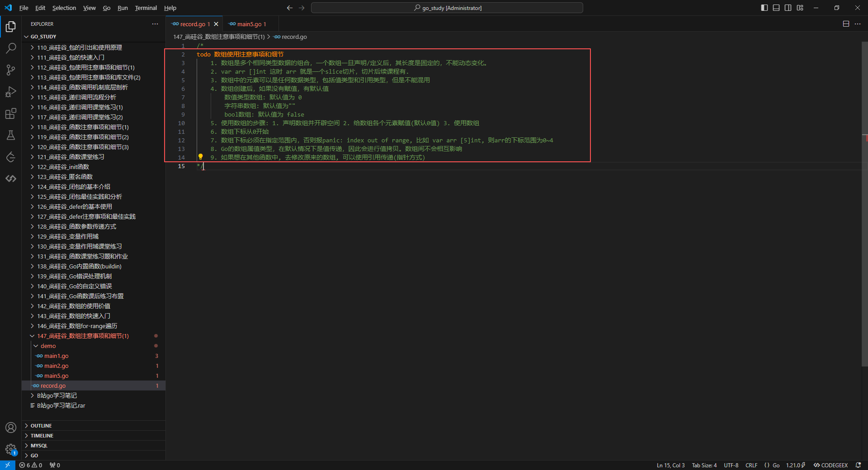
Task: Change the CRLF end of line sequence
Action: (751, 465)
